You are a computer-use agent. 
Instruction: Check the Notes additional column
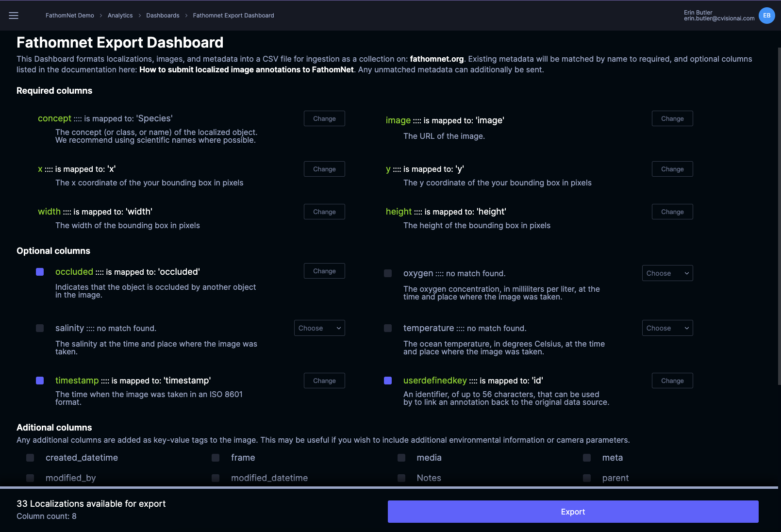(x=401, y=478)
